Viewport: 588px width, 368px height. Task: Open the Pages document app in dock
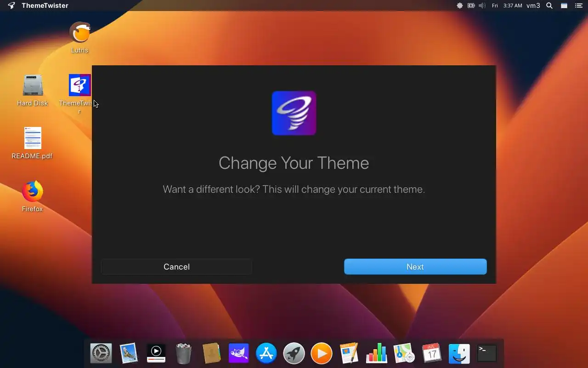tap(349, 353)
